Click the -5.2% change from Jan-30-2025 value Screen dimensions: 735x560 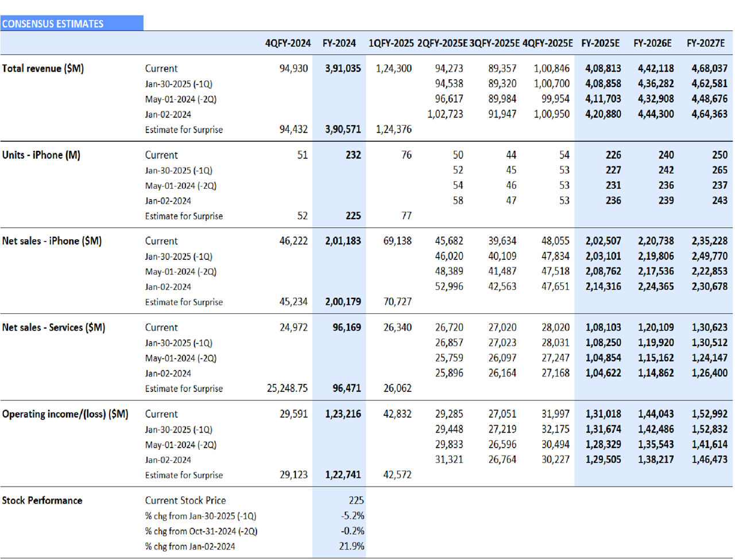353,515
